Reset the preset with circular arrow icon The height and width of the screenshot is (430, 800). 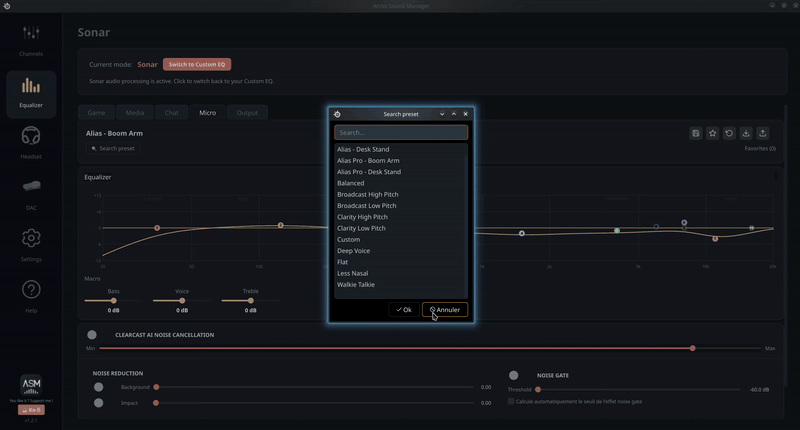[x=729, y=133]
